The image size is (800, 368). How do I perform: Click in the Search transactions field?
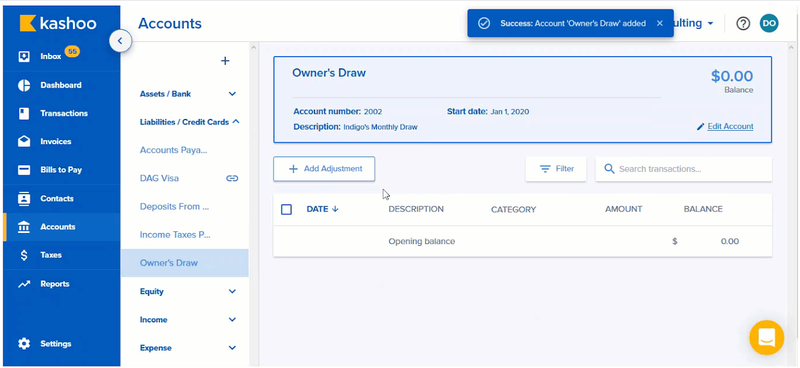(684, 169)
